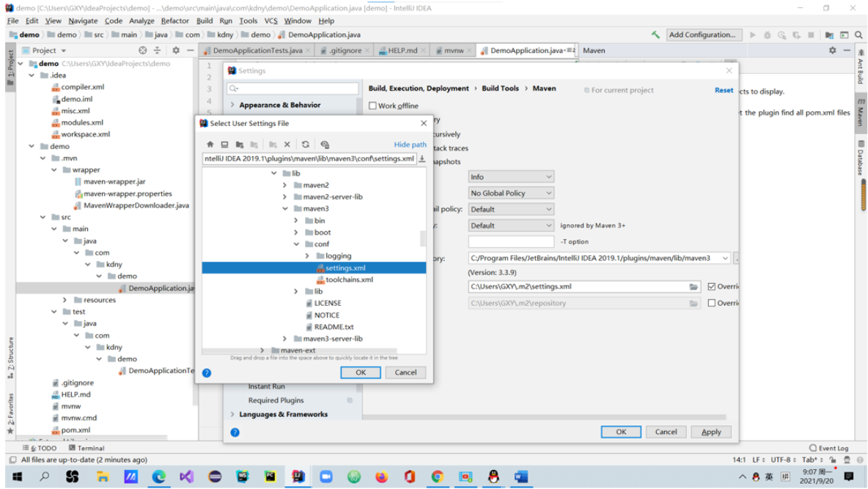Open Firefox from taskbar
The image size is (868, 489).
(x=381, y=477)
